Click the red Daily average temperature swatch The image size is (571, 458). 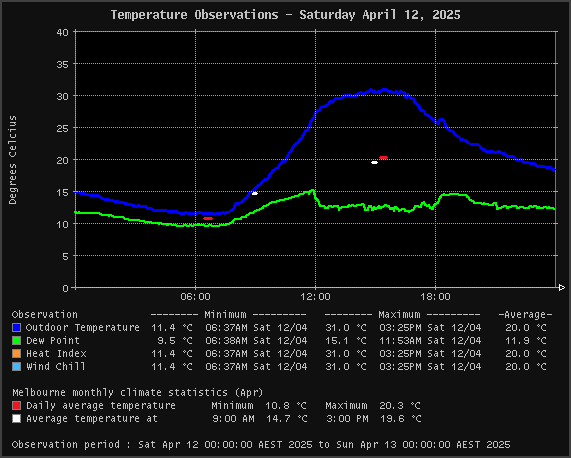point(16,406)
